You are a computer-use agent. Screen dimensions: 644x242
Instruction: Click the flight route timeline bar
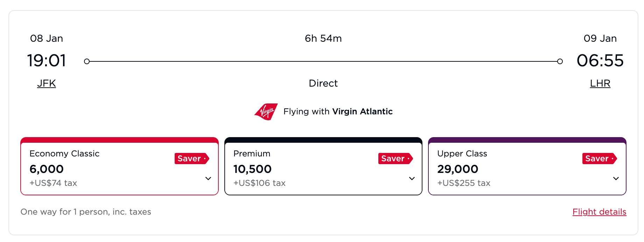(323, 61)
